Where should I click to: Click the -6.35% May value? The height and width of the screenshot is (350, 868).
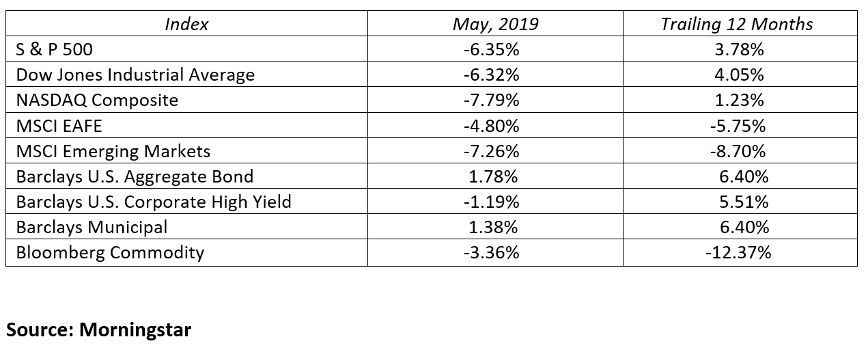point(495,49)
